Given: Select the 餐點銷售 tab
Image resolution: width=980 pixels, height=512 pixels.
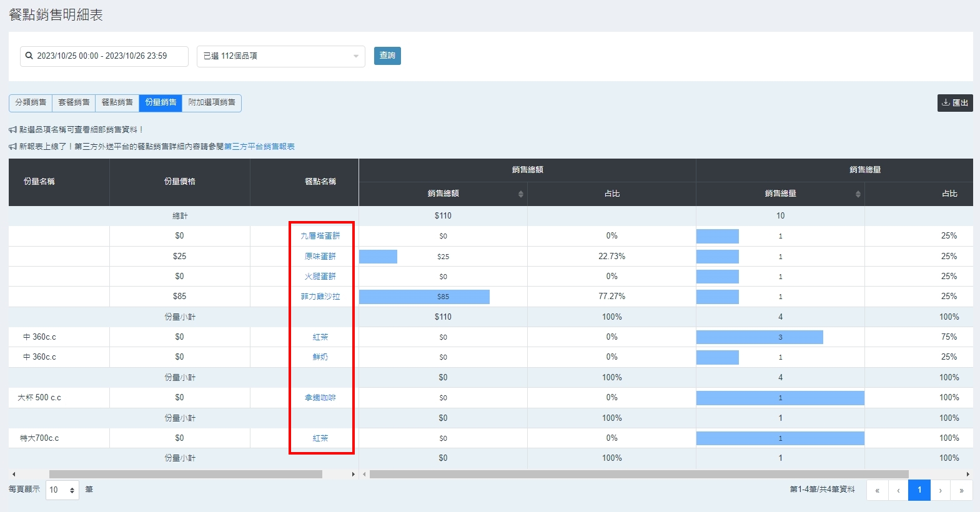Looking at the screenshot, I should tap(117, 102).
